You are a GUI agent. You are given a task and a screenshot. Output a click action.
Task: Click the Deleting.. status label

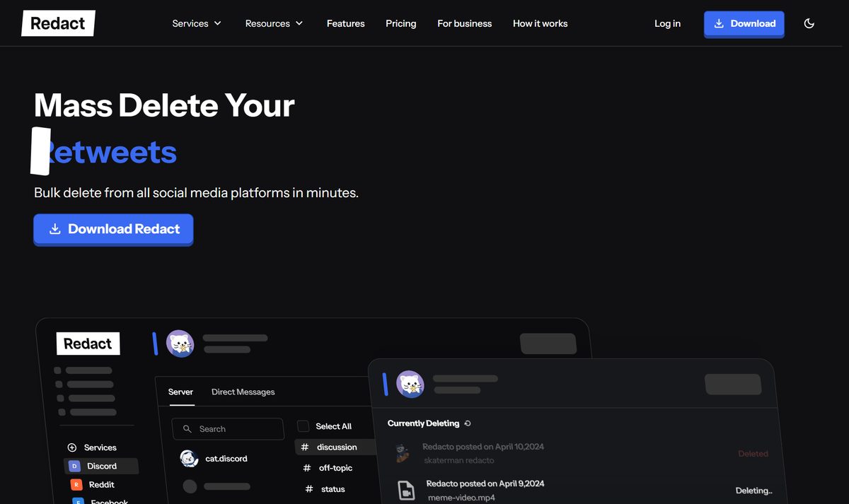[x=753, y=491]
